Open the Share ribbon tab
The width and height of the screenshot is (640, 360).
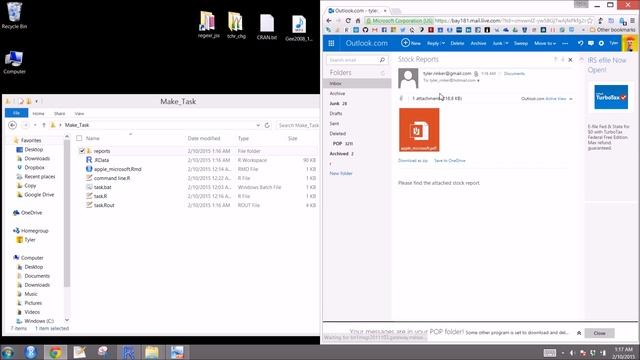point(60,113)
